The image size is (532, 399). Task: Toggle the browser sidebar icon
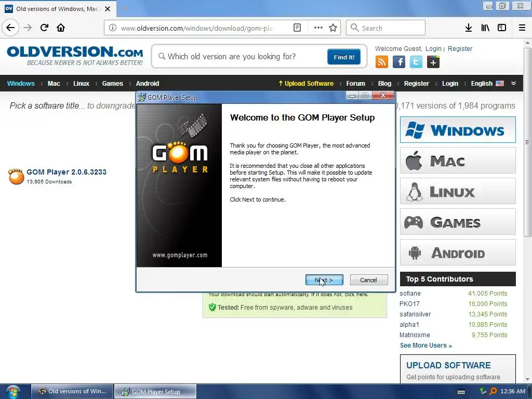pyautogui.click(x=502, y=28)
